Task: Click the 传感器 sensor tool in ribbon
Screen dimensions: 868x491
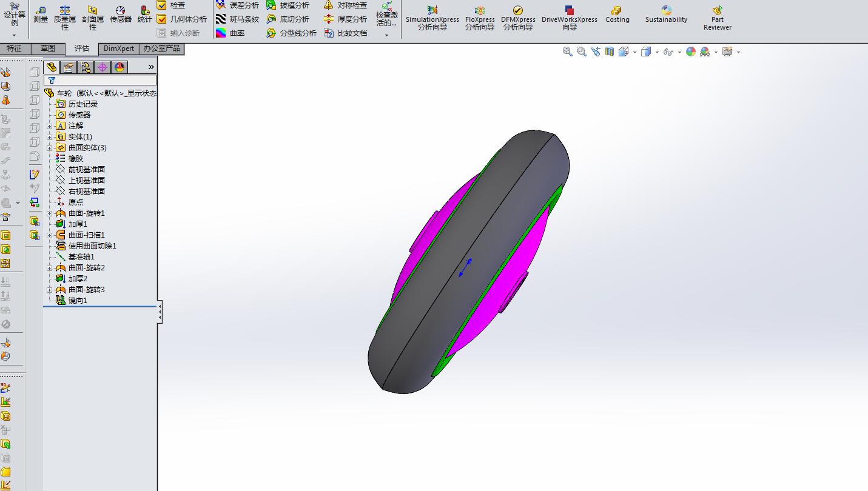Action: click(x=120, y=15)
